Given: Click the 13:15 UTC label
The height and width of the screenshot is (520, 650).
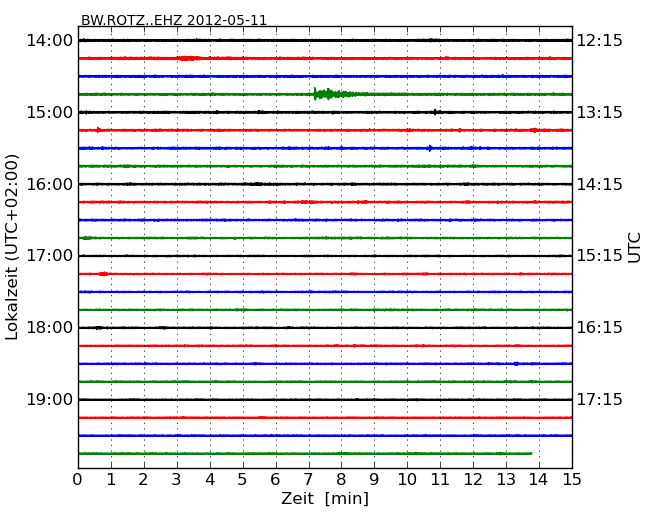Looking at the screenshot, I should tap(600, 112).
